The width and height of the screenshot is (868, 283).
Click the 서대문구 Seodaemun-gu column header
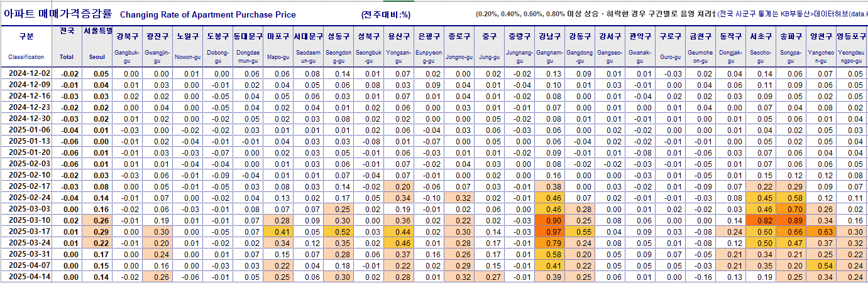coord(308,46)
